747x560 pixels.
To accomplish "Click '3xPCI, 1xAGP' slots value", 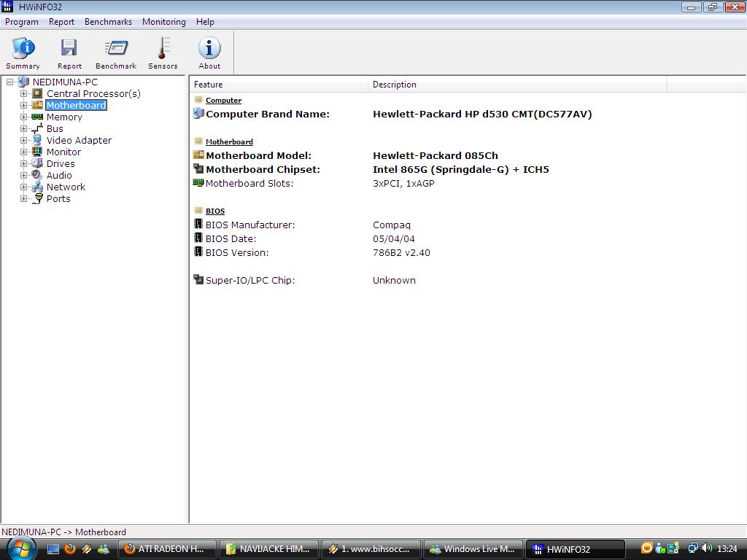I will 403,183.
